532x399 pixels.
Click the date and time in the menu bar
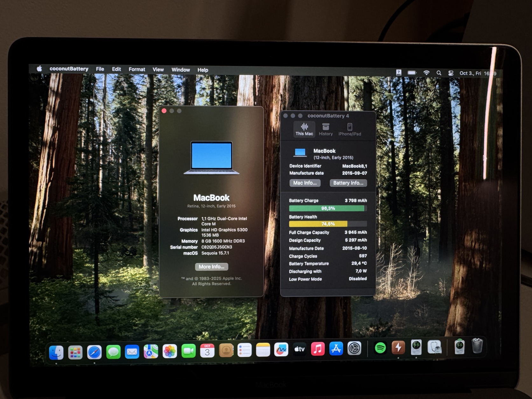point(478,73)
